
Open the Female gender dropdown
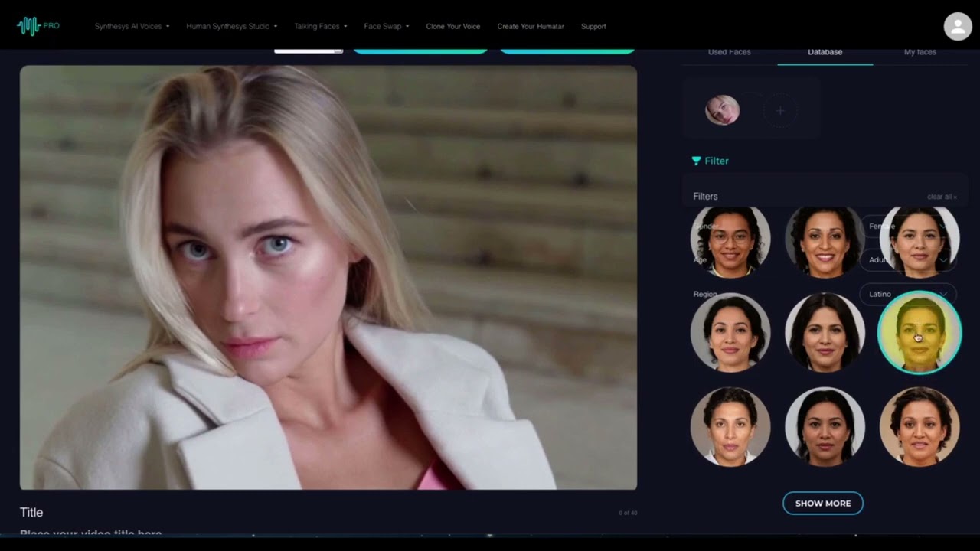(x=908, y=226)
